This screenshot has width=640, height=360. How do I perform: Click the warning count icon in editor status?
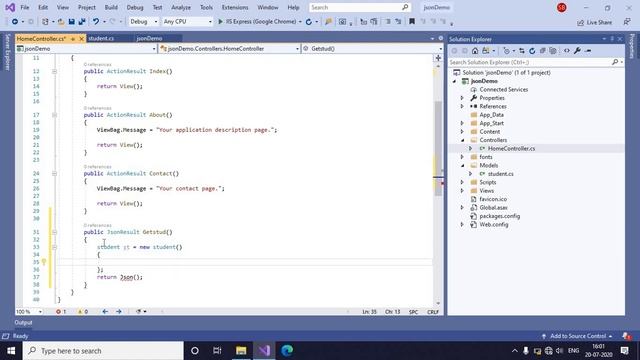[x=80, y=311]
